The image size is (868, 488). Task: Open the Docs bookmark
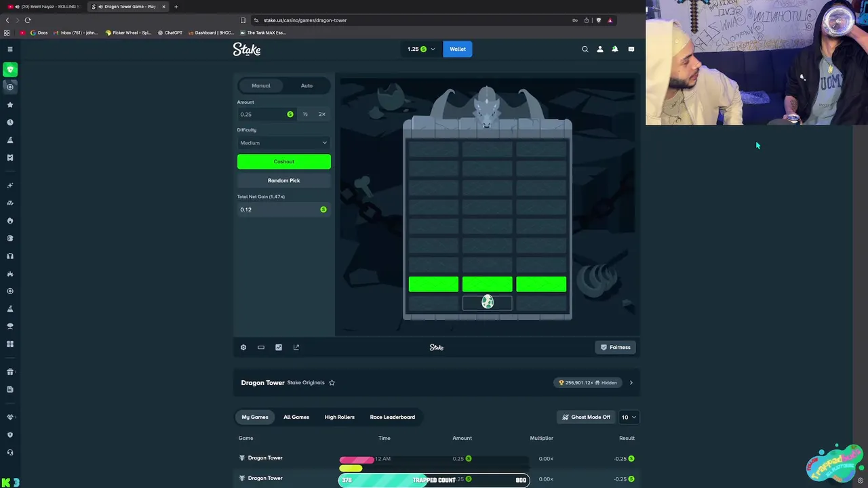point(39,33)
